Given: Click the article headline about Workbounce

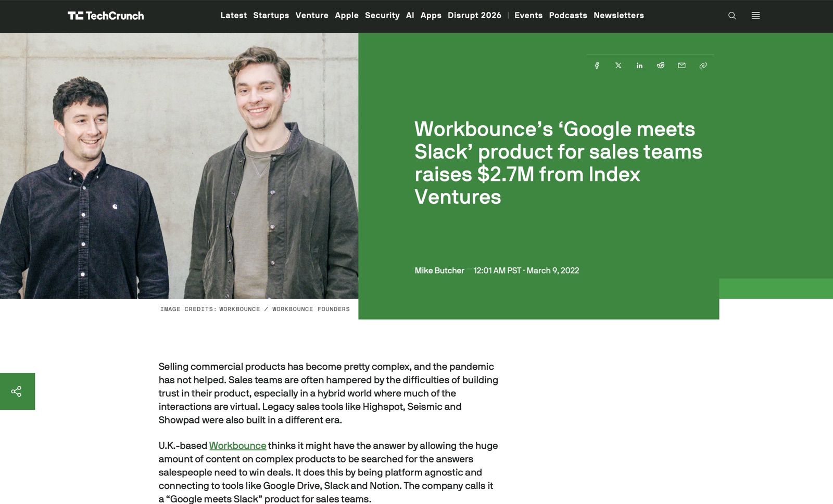Looking at the screenshot, I should click(x=559, y=163).
